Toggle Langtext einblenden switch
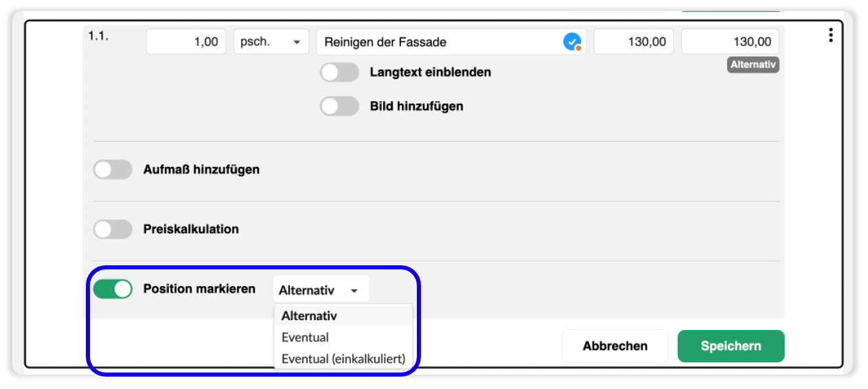This screenshot has height=389, width=868. click(x=339, y=72)
